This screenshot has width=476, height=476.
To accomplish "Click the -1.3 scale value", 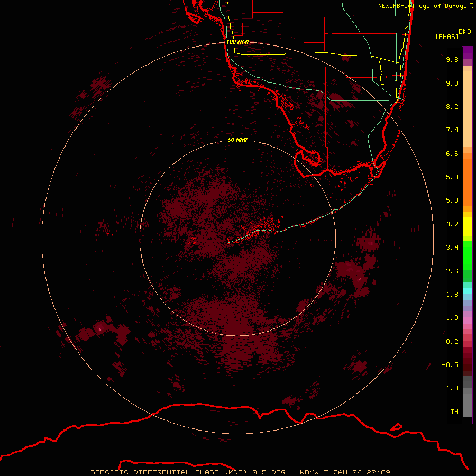I will tap(450, 388).
